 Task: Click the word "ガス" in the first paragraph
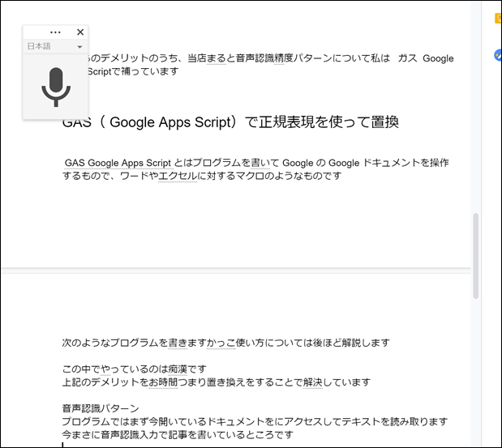tap(408, 58)
